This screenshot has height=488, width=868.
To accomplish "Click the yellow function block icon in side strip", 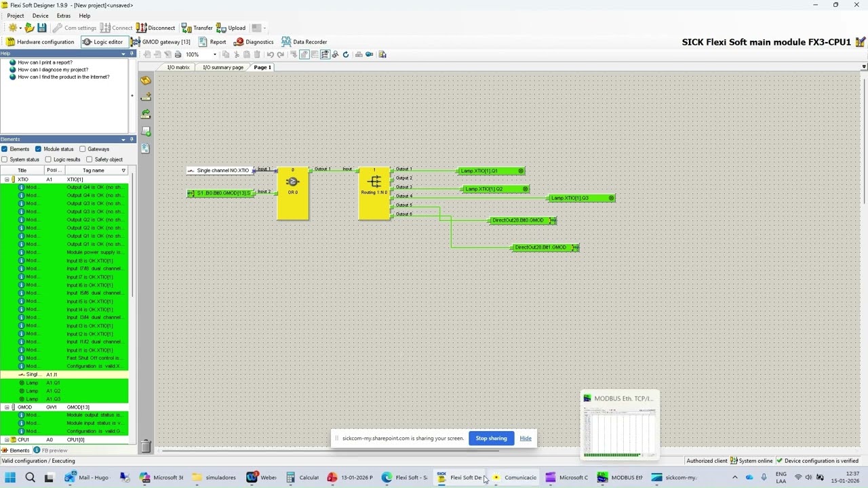I will click(146, 80).
